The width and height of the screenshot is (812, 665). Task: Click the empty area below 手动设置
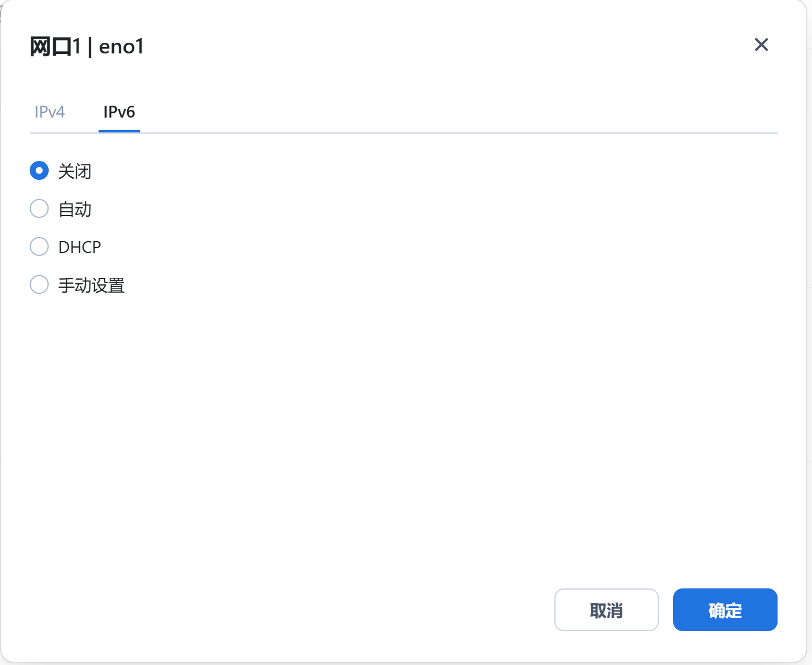[404, 433]
